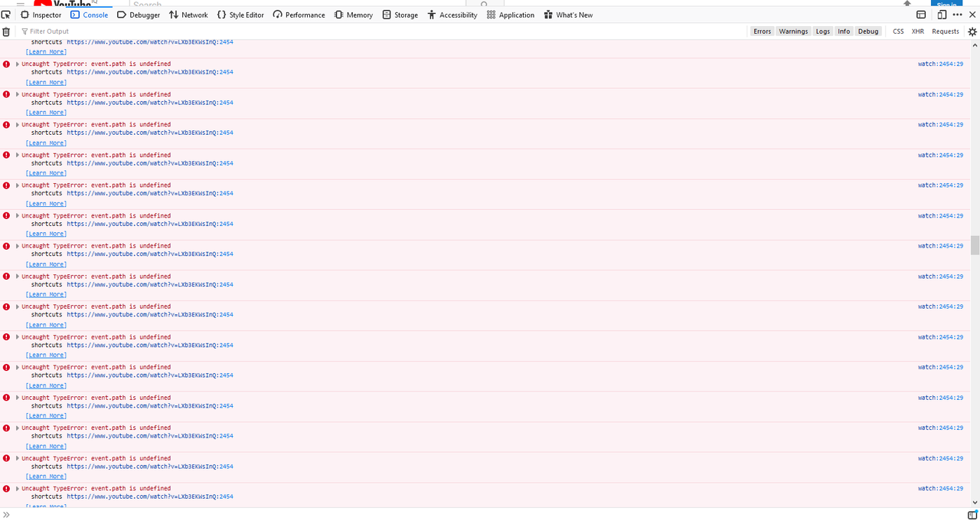Open the Style Editor tab
The height and width of the screenshot is (531, 980).
pyautogui.click(x=240, y=15)
